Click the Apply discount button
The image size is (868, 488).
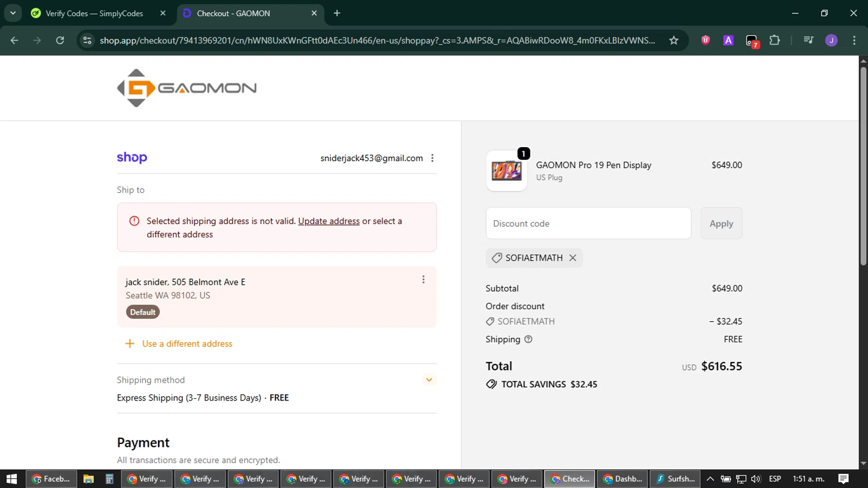click(721, 223)
